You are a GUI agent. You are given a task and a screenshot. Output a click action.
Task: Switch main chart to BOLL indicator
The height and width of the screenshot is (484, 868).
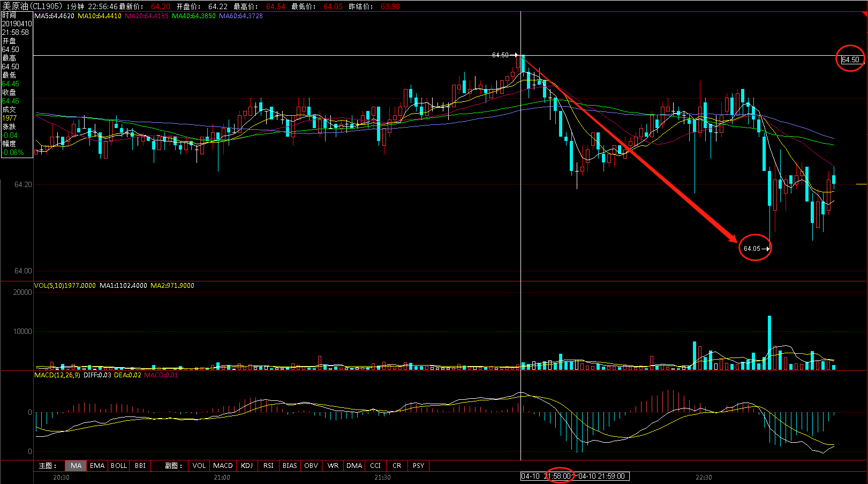point(119,466)
